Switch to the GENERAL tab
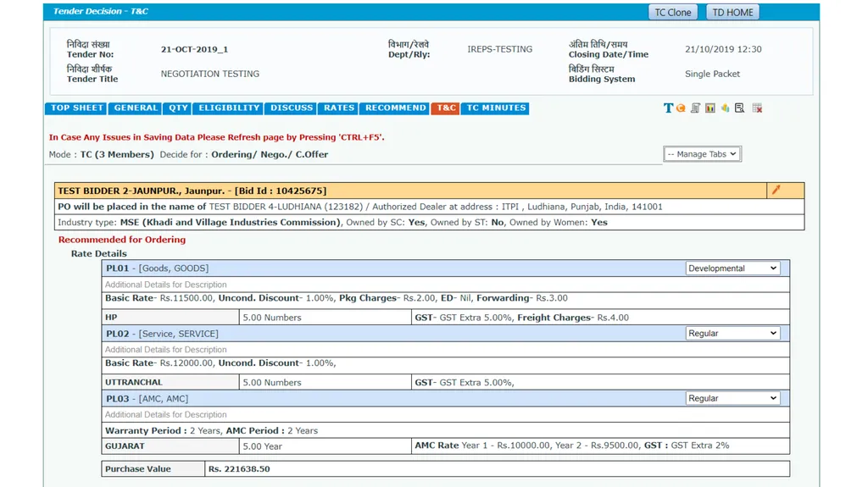The image size is (868, 487). (x=136, y=108)
